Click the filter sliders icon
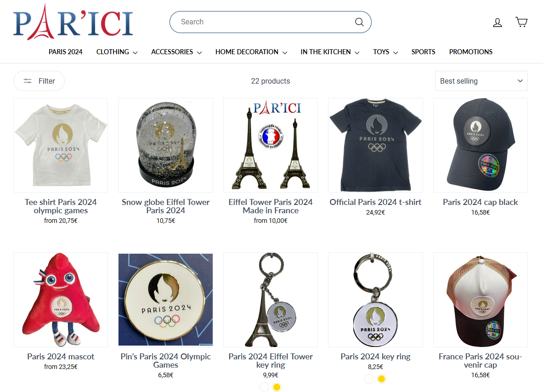Viewport: 543px width, 392px height. pos(28,81)
